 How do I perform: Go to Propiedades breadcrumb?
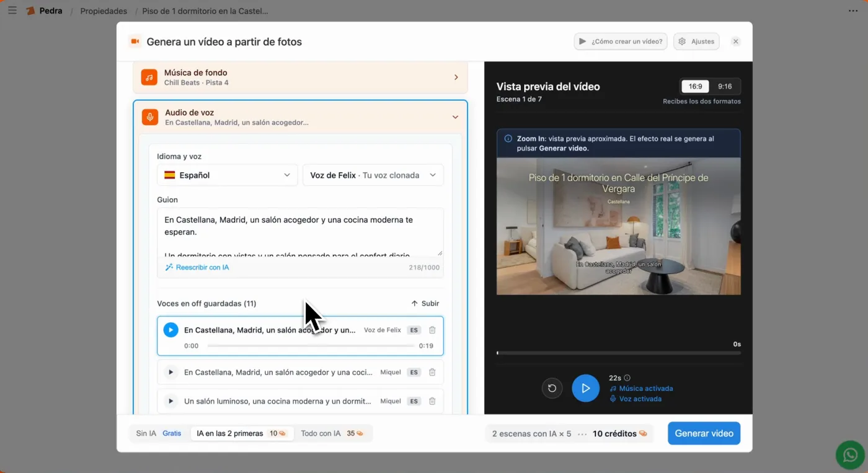tap(104, 11)
